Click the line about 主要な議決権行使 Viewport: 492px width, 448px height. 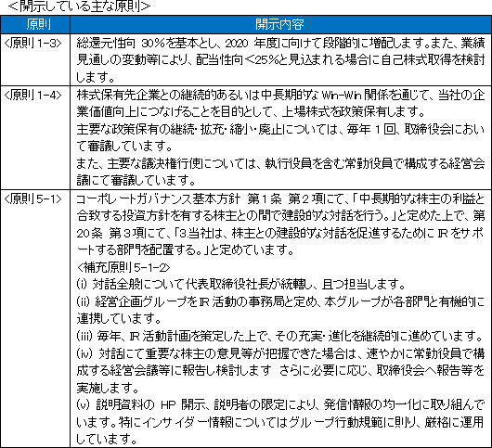281,163
